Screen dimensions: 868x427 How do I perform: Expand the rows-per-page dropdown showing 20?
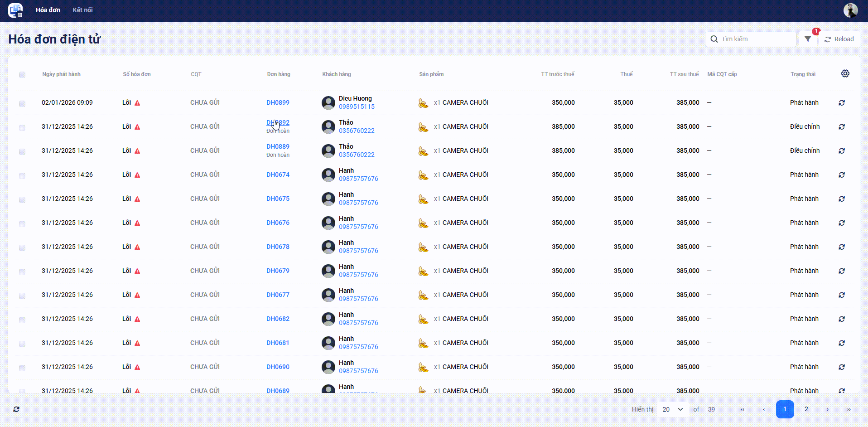pos(672,409)
